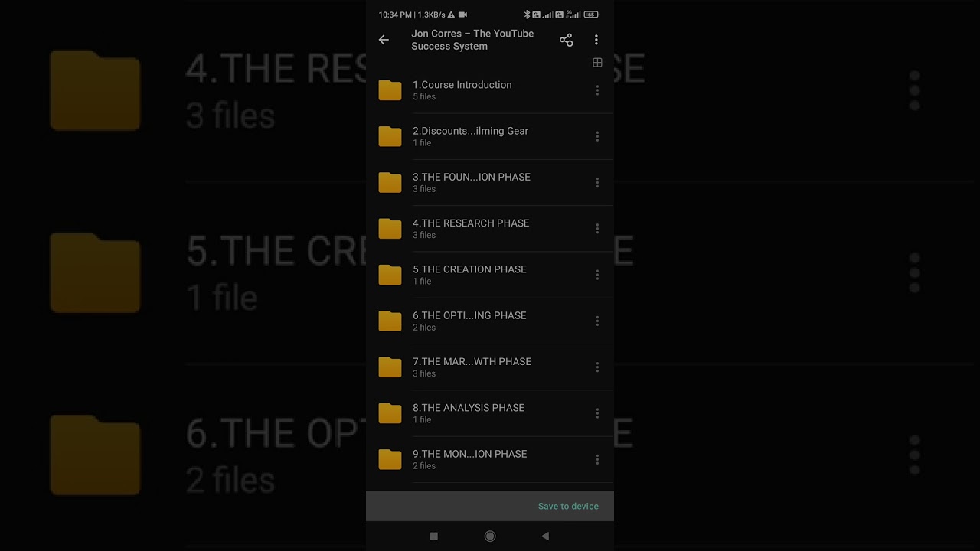The height and width of the screenshot is (551, 980).
Task: Open the 7.THE MAR...WTH PHASE folder icon
Action: [x=390, y=367]
